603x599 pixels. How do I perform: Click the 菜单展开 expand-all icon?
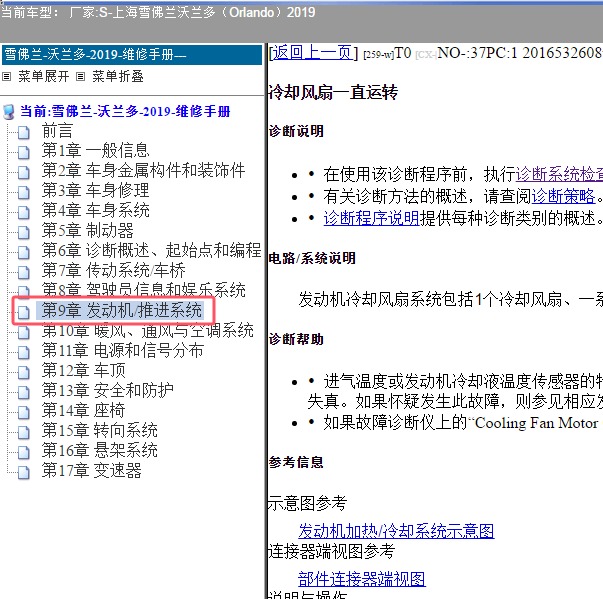click(7, 77)
